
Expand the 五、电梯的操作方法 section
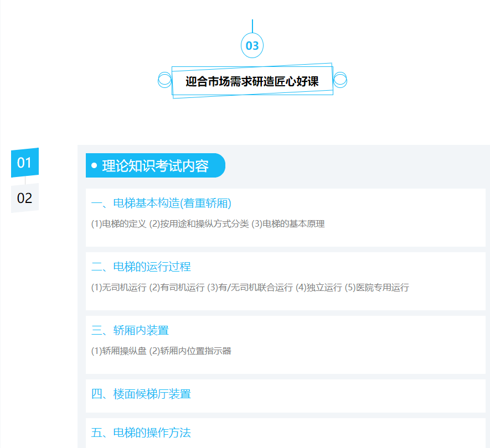[x=141, y=433]
